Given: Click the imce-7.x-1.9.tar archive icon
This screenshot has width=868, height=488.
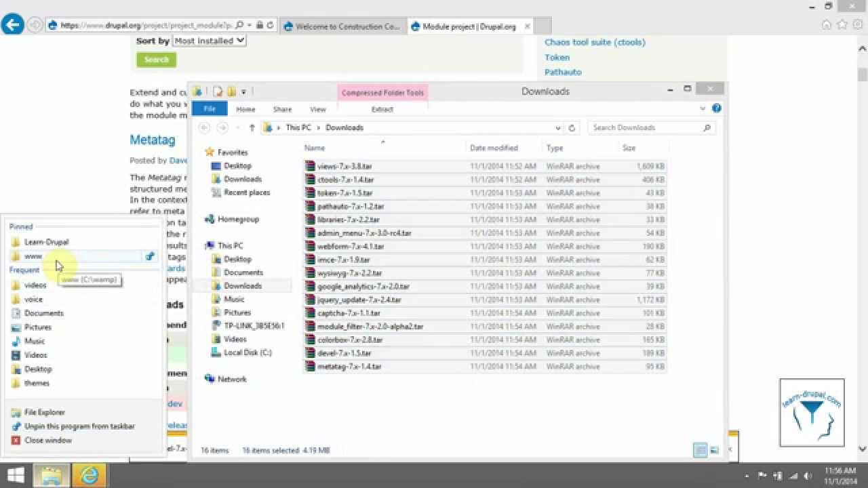Looking at the screenshot, I should [x=310, y=260].
